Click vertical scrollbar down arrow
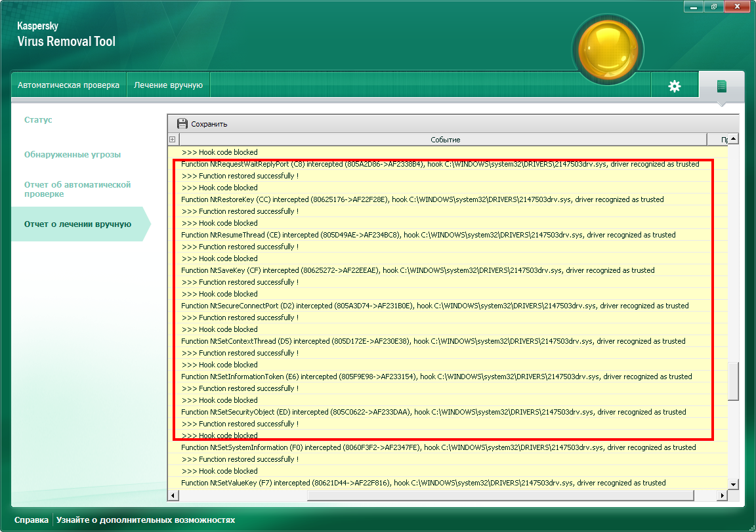 click(x=733, y=484)
